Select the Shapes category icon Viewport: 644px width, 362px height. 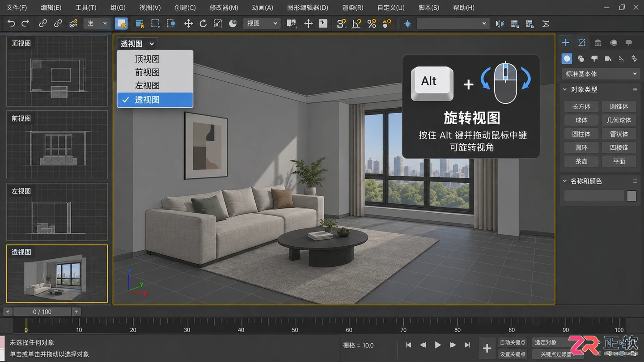click(580, 59)
